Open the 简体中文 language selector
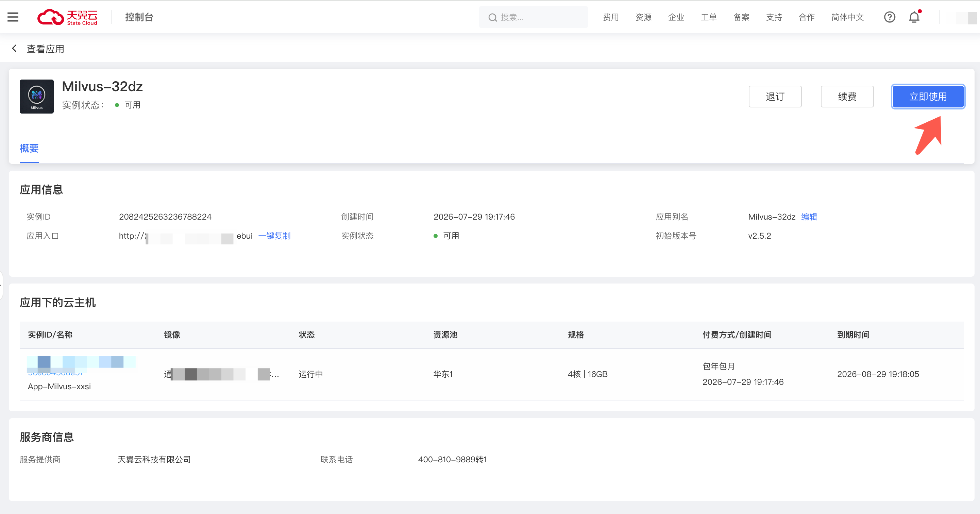Screen dimensions: 980x514 tap(848, 17)
